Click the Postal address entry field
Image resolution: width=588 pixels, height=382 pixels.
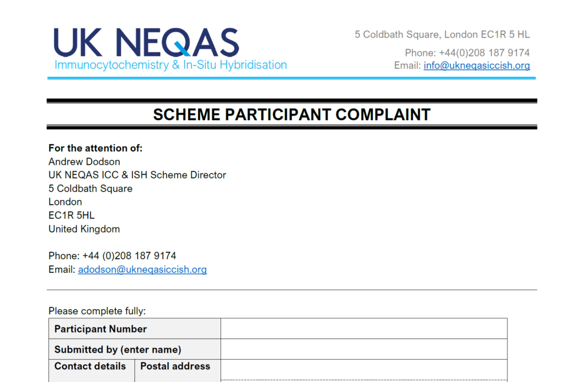[x=363, y=369]
